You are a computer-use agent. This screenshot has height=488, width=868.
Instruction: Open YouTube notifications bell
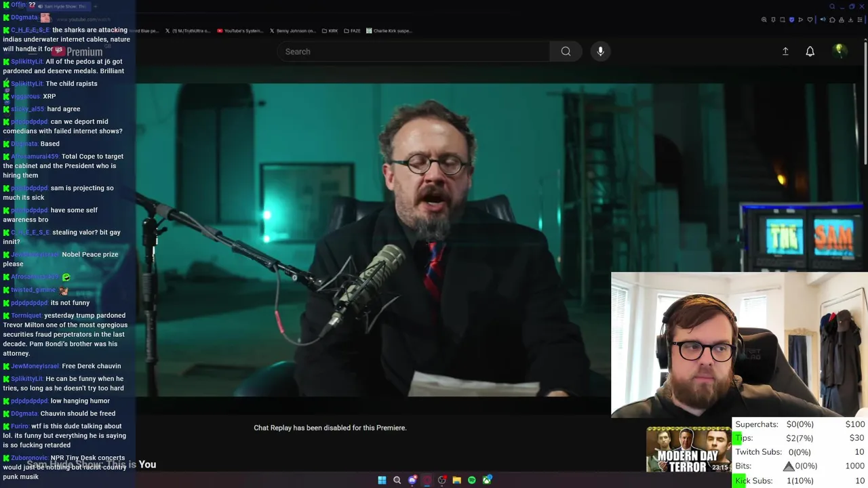click(x=810, y=52)
